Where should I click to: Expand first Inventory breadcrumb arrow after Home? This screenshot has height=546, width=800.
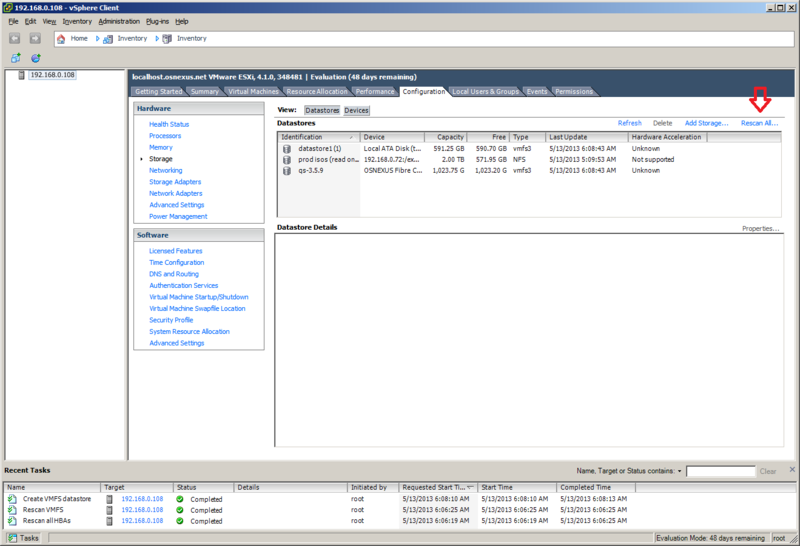[x=97, y=39]
